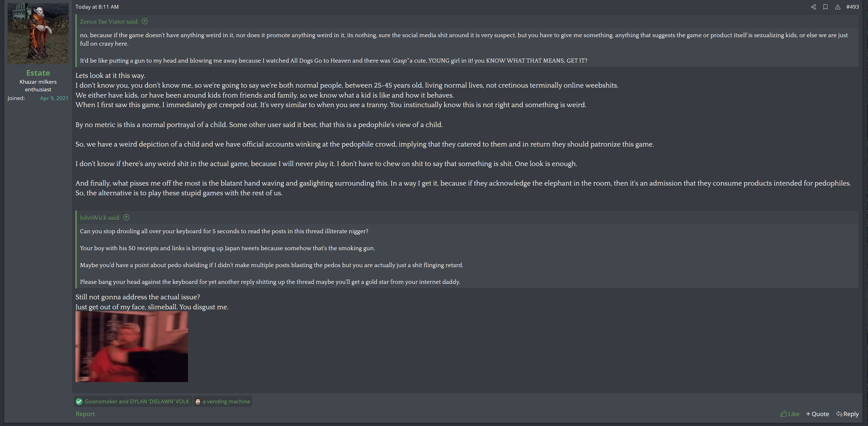Click the Today at 8:11 AM timestamp

tap(97, 7)
